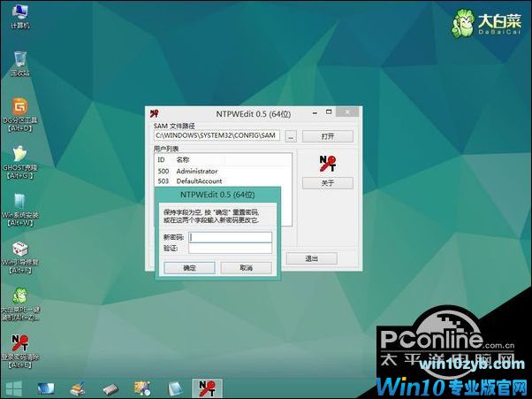Click the NT key logo above 关于

328,164
